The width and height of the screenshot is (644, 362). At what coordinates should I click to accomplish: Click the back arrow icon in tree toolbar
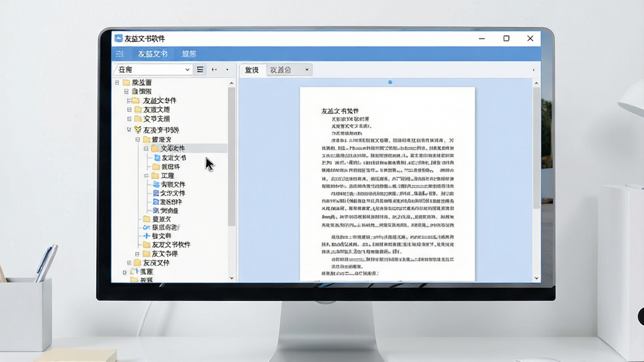tap(214, 70)
